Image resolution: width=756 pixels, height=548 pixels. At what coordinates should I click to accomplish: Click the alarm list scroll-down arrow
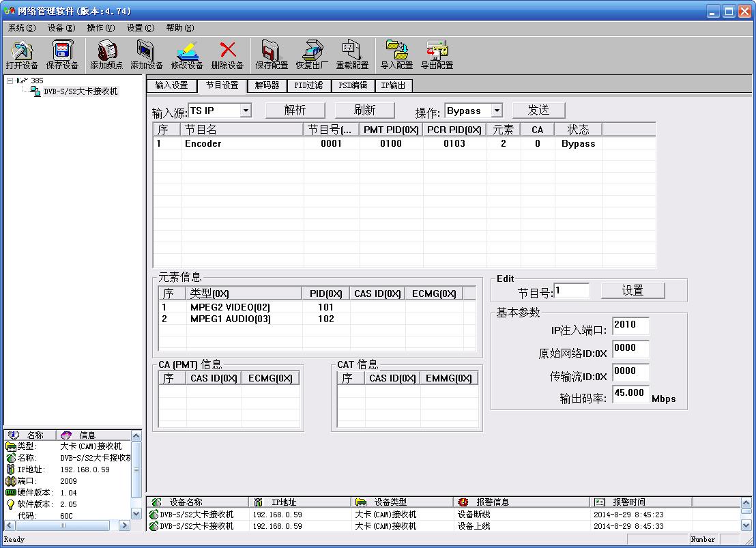click(746, 525)
